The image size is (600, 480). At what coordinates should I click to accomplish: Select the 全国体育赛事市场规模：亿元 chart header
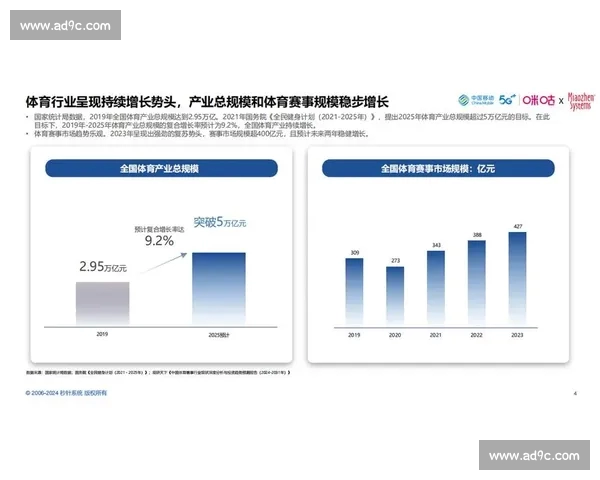coord(438,168)
